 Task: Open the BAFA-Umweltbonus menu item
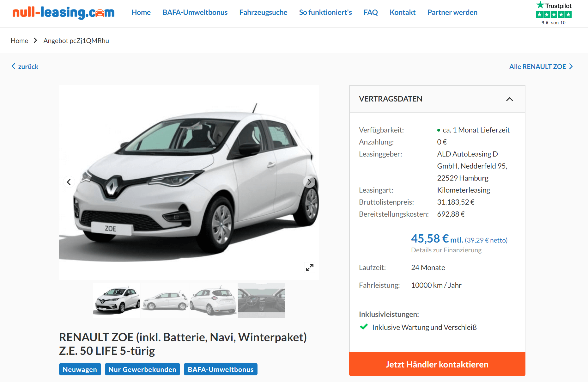coord(195,12)
